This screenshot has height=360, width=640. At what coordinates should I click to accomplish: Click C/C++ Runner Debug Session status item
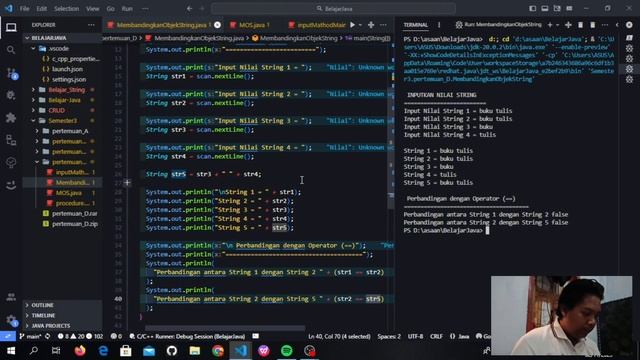click(188, 336)
